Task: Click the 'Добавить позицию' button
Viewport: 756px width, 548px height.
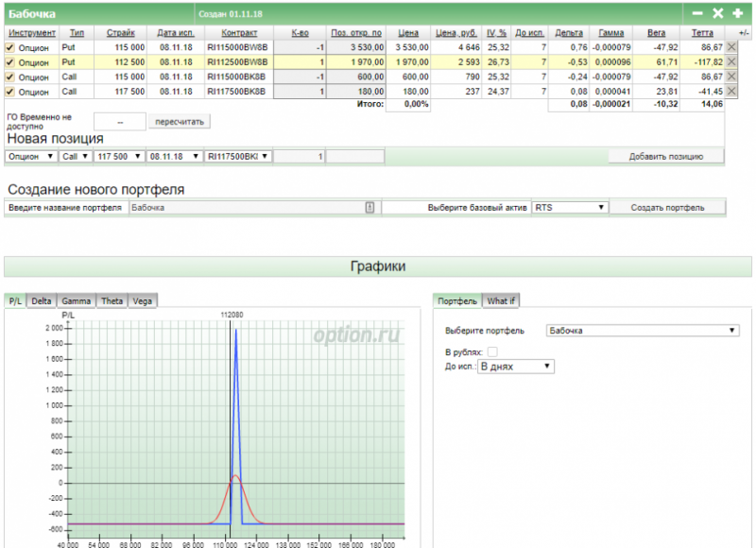Action: point(665,156)
